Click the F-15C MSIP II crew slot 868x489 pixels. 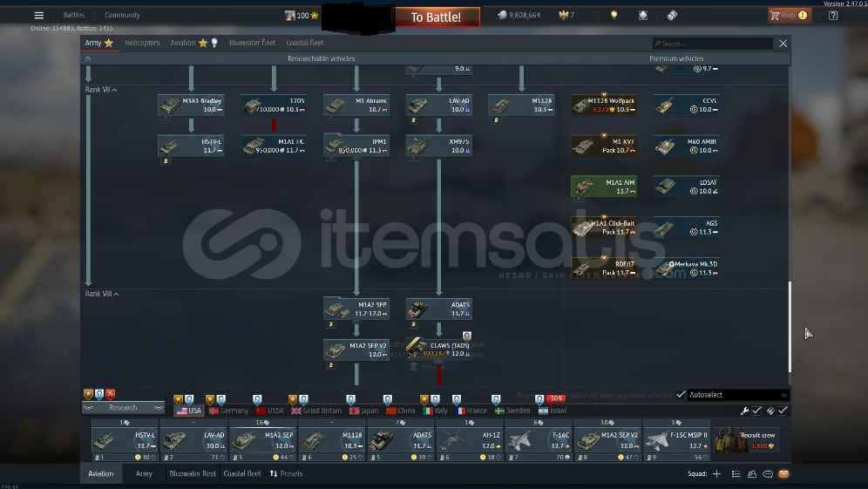point(676,441)
